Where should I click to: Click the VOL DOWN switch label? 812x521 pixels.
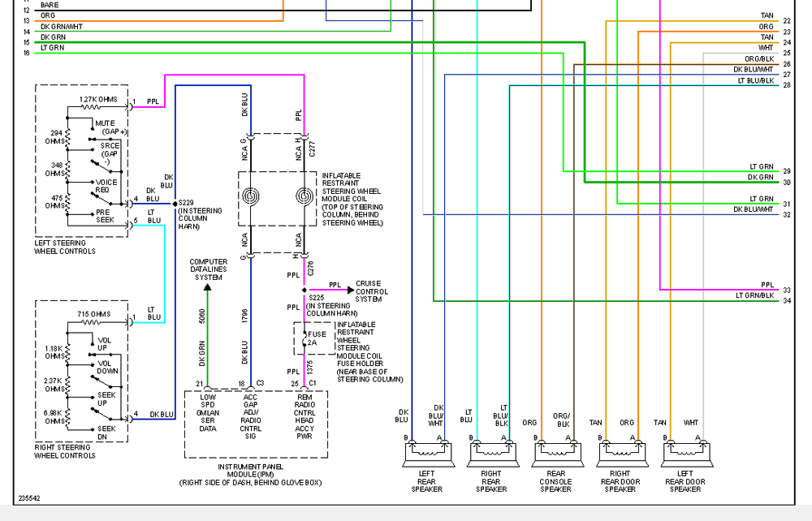tap(108, 368)
